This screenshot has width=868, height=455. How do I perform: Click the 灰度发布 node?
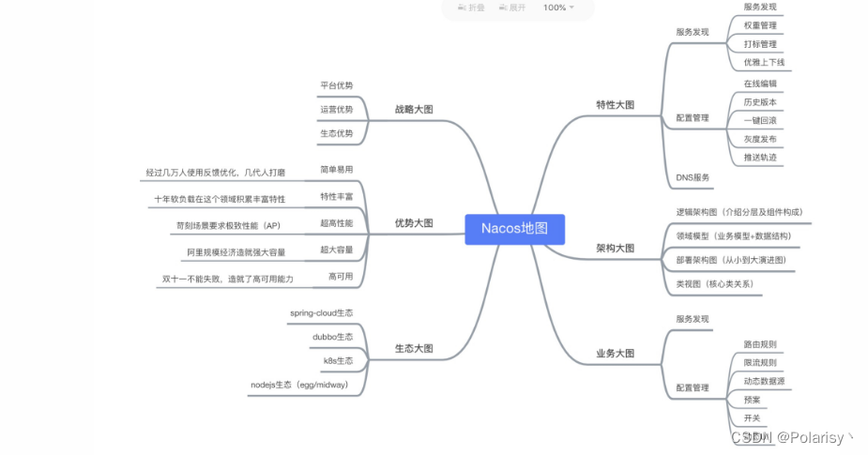(760, 140)
